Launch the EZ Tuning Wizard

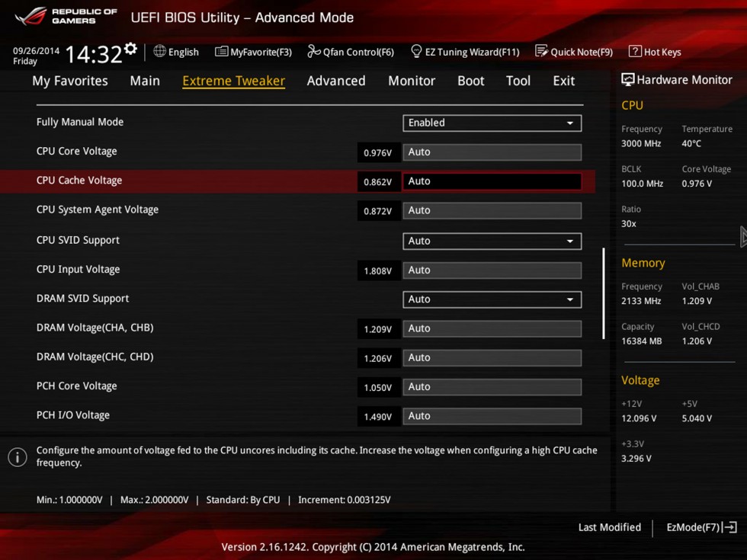(x=465, y=52)
